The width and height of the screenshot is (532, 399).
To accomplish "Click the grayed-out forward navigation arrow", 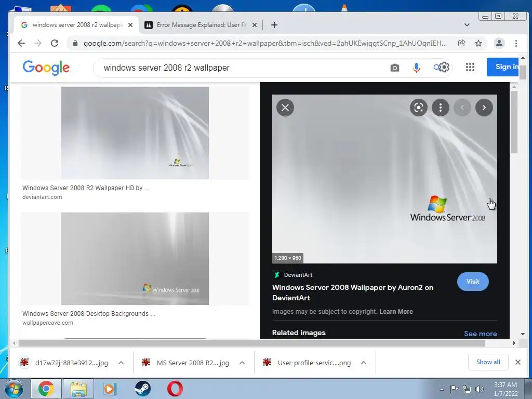I will coord(37,43).
